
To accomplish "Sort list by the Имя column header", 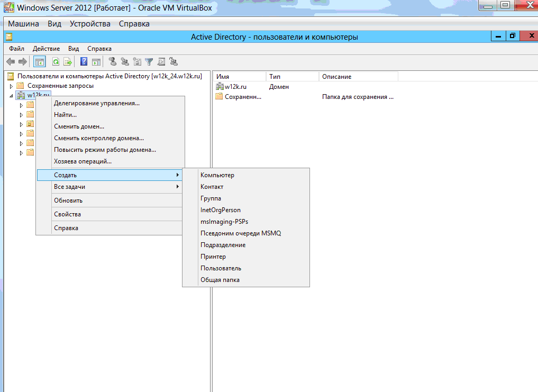I will coord(240,77).
